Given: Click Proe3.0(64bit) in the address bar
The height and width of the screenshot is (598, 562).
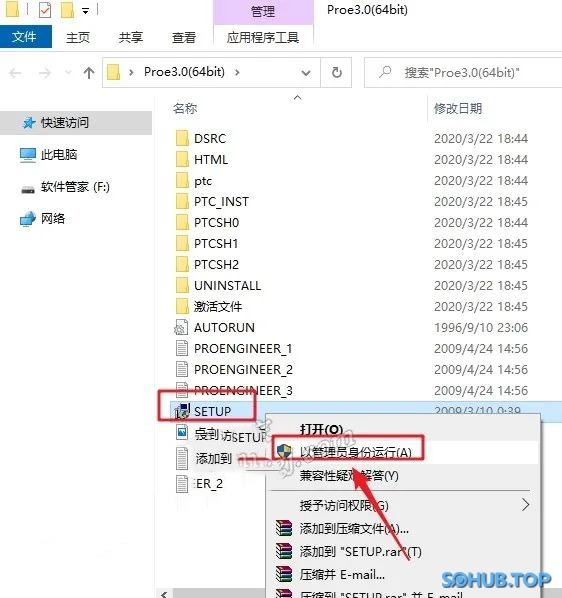Looking at the screenshot, I should (x=184, y=72).
